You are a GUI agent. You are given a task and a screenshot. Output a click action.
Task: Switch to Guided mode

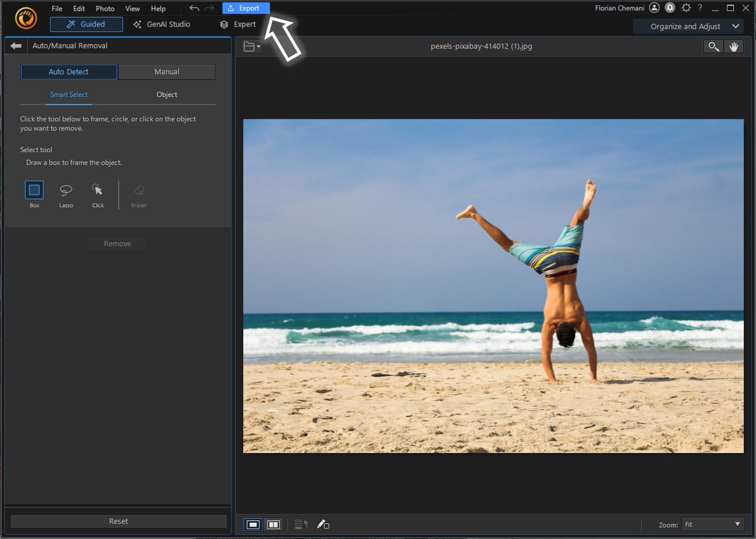pyautogui.click(x=86, y=24)
